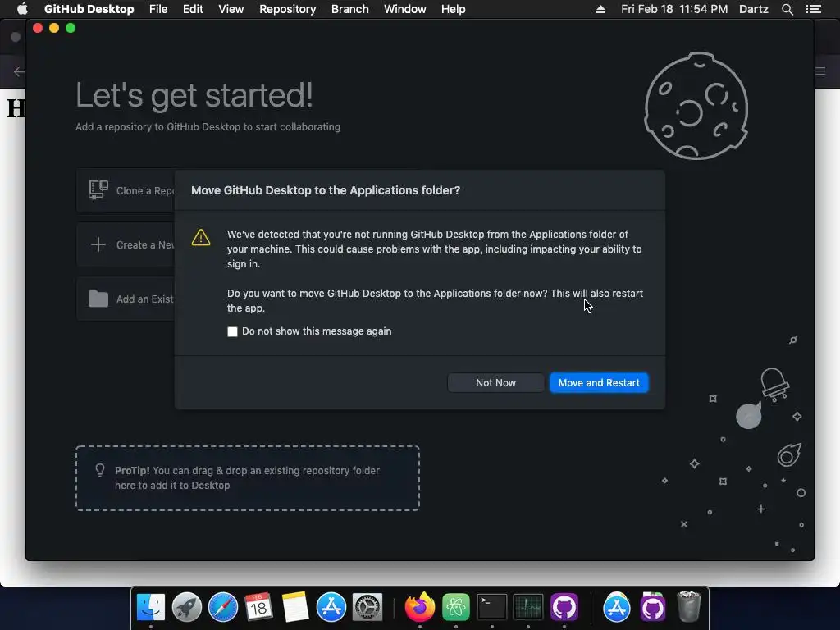Open Launchpad rocket icon in Dock

(187, 608)
